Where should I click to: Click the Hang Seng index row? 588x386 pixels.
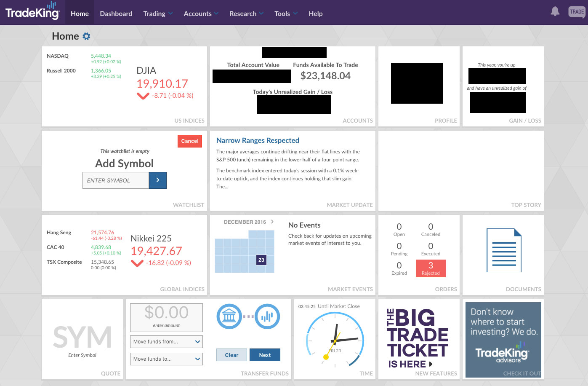coord(84,235)
